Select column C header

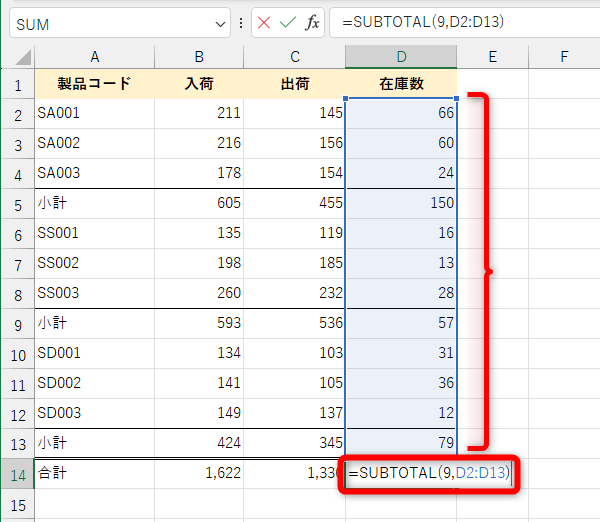pyautogui.click(x=294, y=57)
